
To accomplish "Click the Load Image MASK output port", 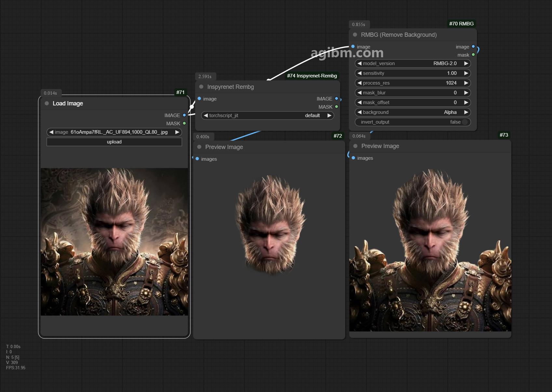I will (x=184, y=123).
